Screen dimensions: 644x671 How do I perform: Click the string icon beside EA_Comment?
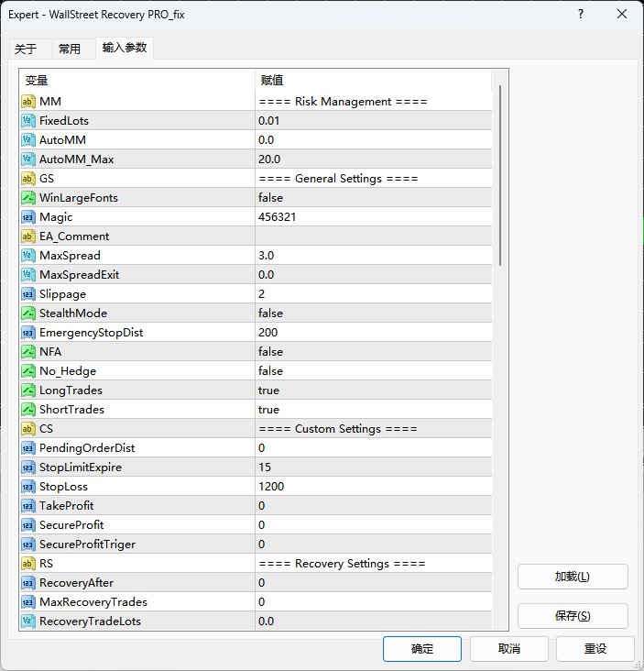point(27,236)
